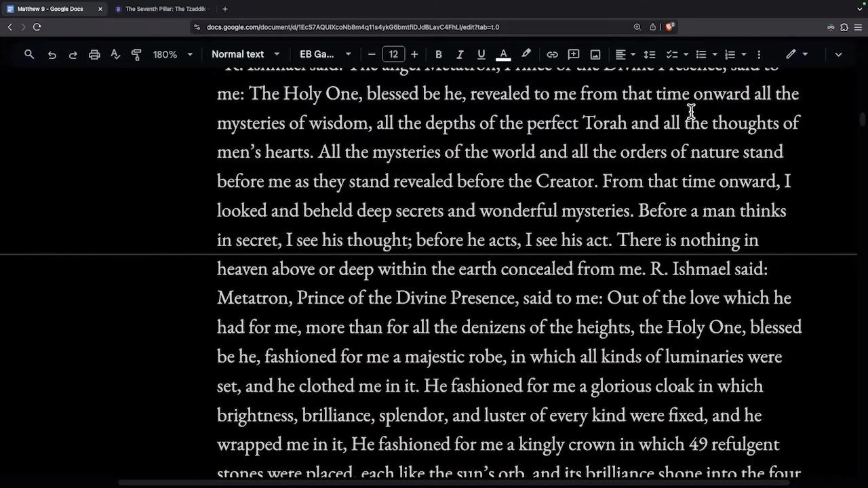Print the document
The height and width of the screenshot is (488, 868).
pyautogui.click(x=94, y=54)
